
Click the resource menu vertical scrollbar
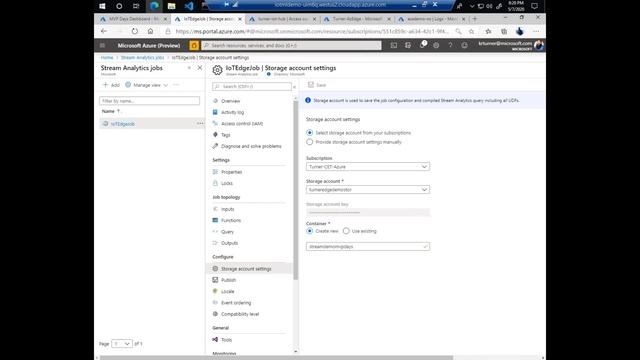(x=296, y=190)
